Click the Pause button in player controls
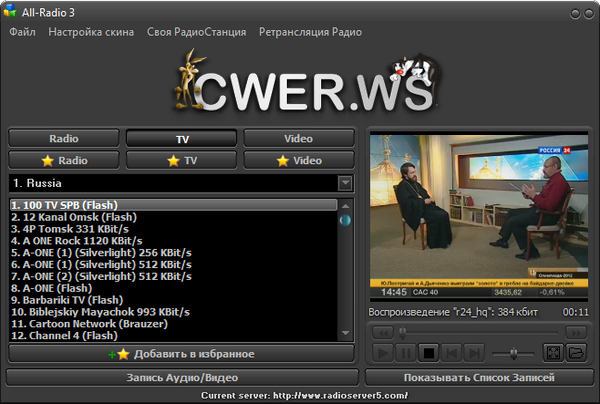Image resolution: width=600 pixels, height=404 pixels. click(406, 353)
